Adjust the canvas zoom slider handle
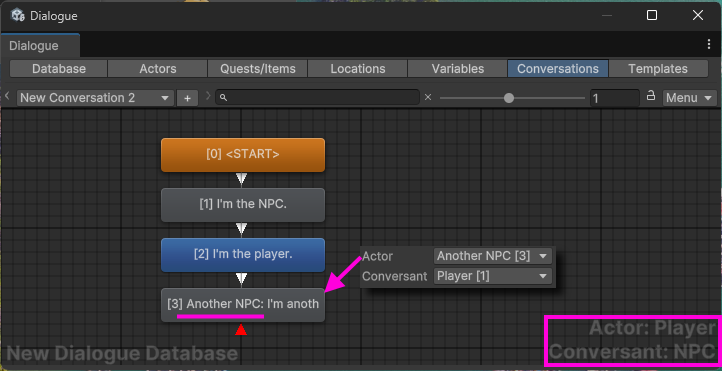This screenshot has height=371, width=722. pyautogui.click(x=508, y=98)
